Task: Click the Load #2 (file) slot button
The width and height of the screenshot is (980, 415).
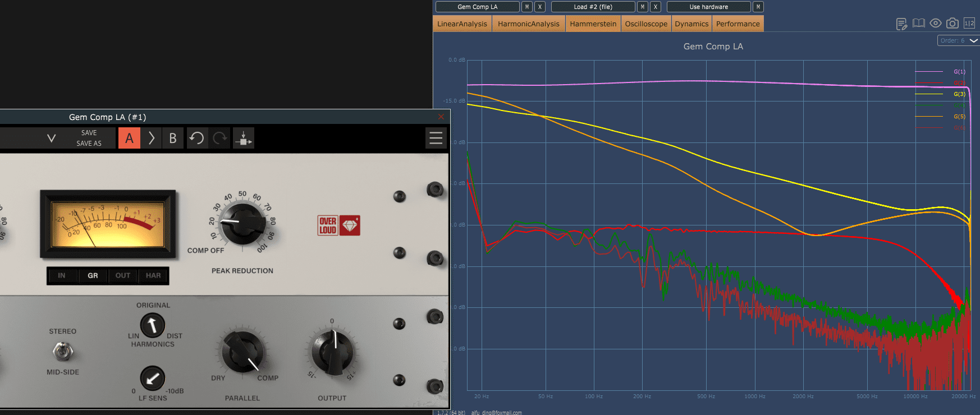Action: 593,7
